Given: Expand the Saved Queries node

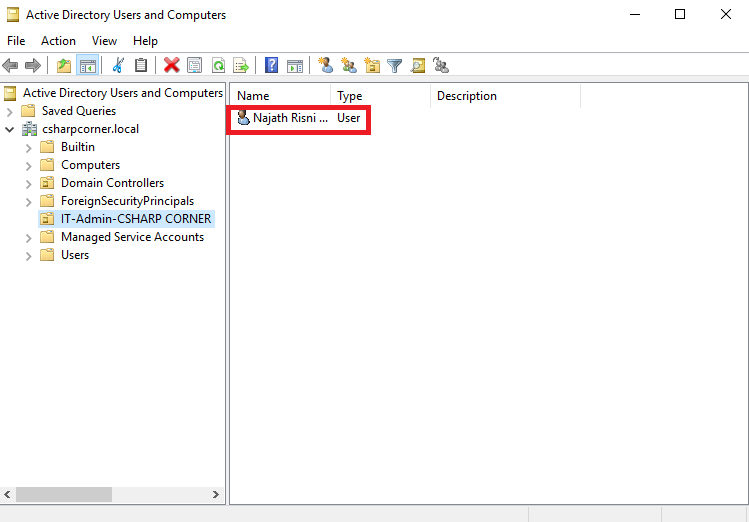Looking at the screenshot, I should [x=10, y=112].
